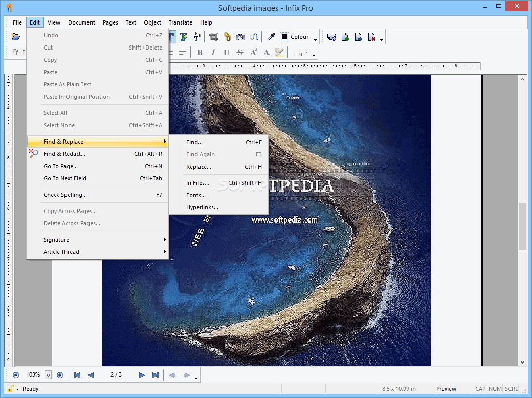Image resolution: width=532 pixels, height=398 pixels.
Task: Open the View menu
Action: (x=54, y=22)
